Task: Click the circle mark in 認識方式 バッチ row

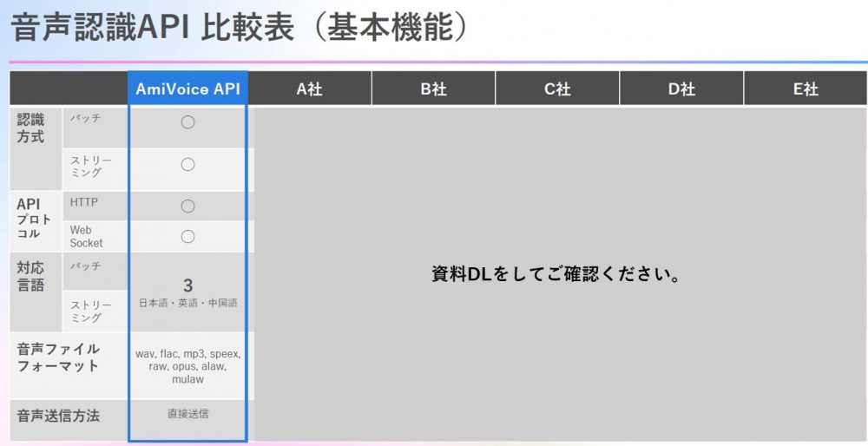Action: click(188, 122)
